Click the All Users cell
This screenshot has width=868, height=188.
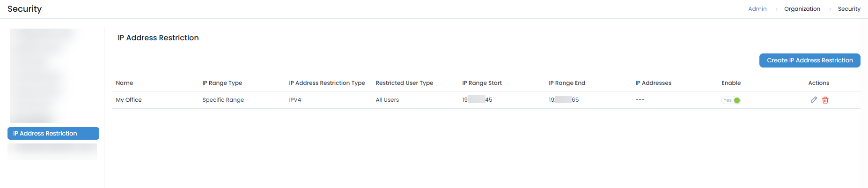(387, 100)
